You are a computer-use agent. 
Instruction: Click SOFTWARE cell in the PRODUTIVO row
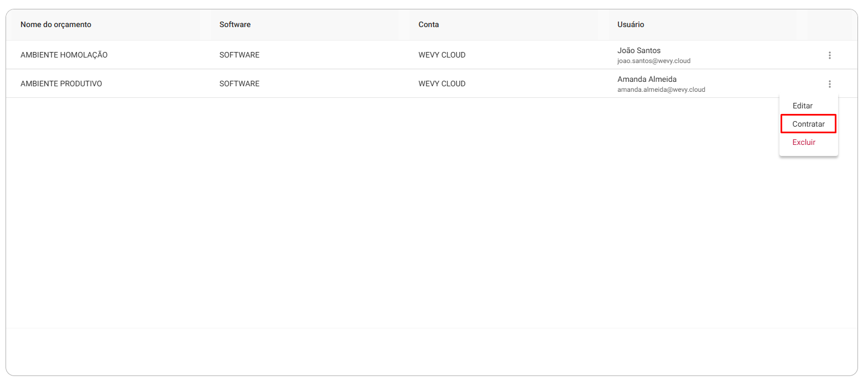coord(239,84)
